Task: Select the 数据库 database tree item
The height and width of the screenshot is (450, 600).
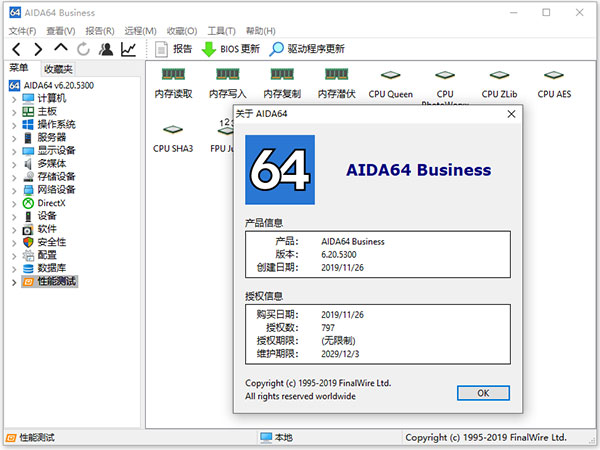Action: 44,268
